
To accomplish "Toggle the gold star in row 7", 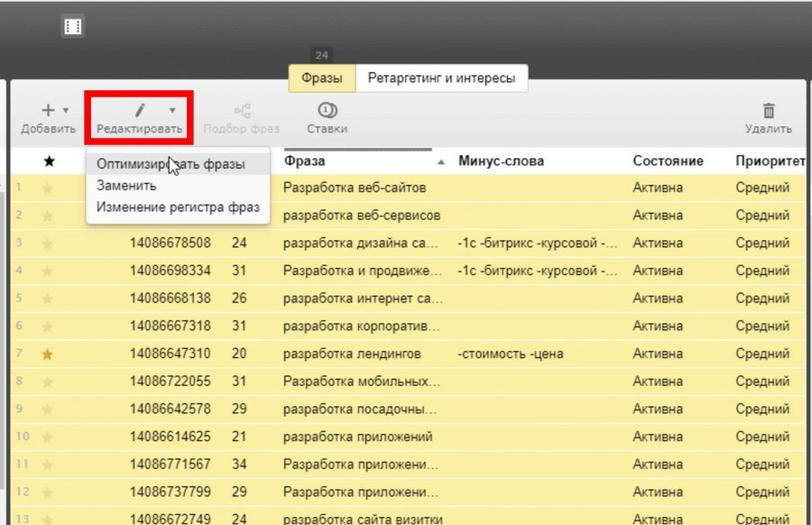I will coord(48,354).
